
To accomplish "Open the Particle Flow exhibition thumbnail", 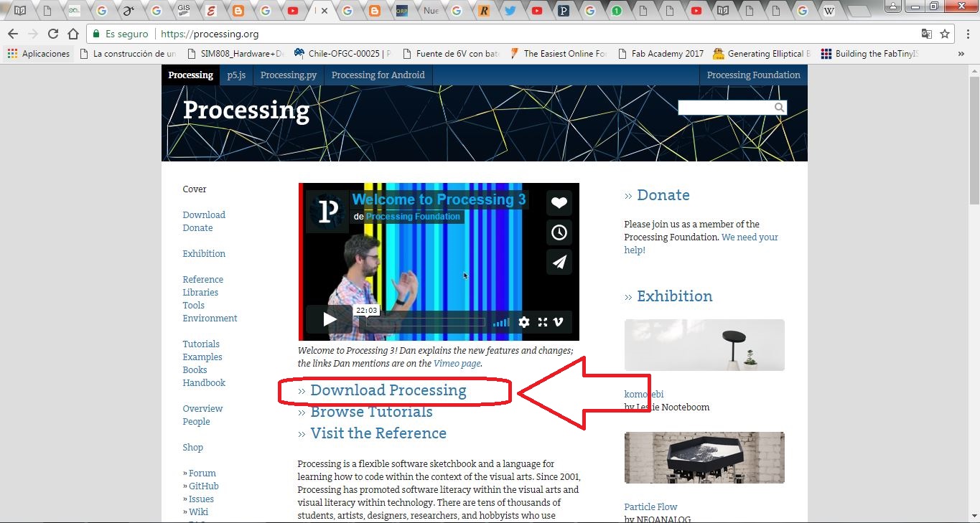I will [x=704, y=458].
